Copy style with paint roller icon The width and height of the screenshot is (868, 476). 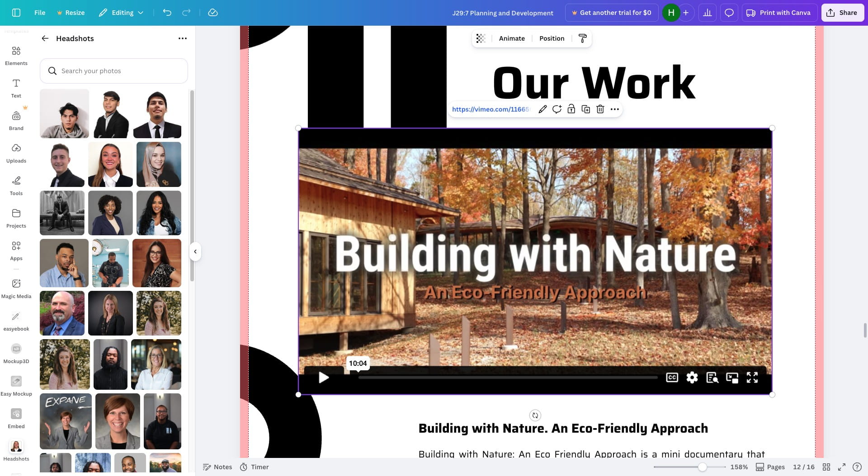point(583,38)
